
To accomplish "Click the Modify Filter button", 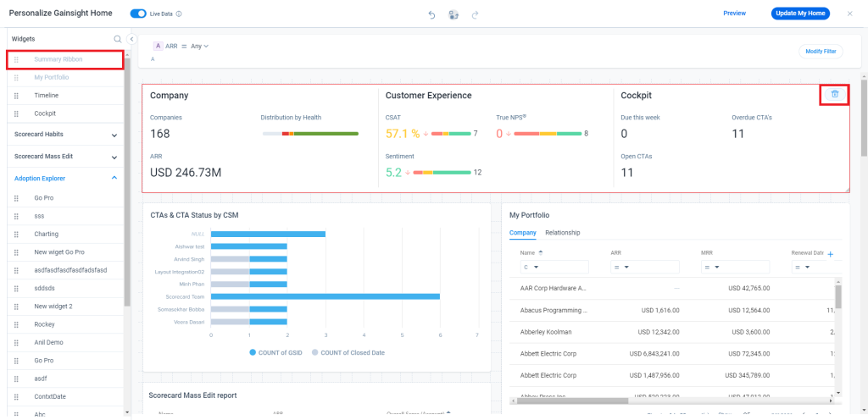I will 821,52.
